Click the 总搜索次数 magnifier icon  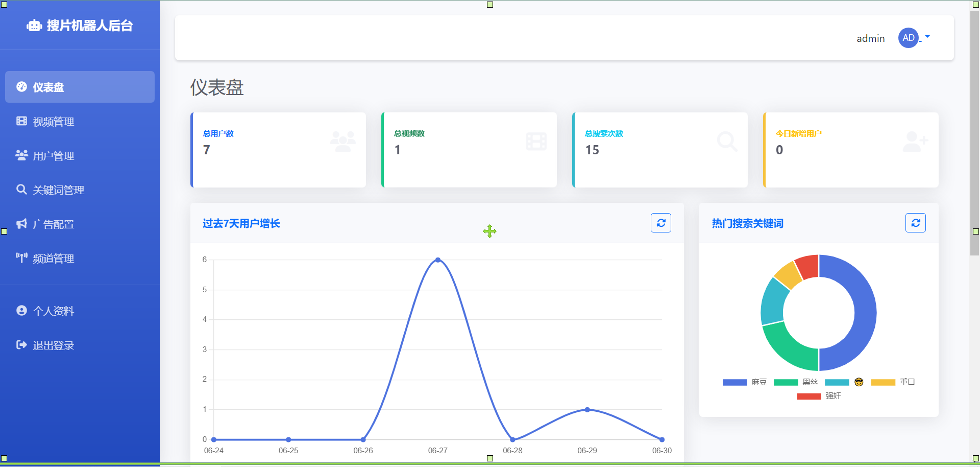click(727, 141)
